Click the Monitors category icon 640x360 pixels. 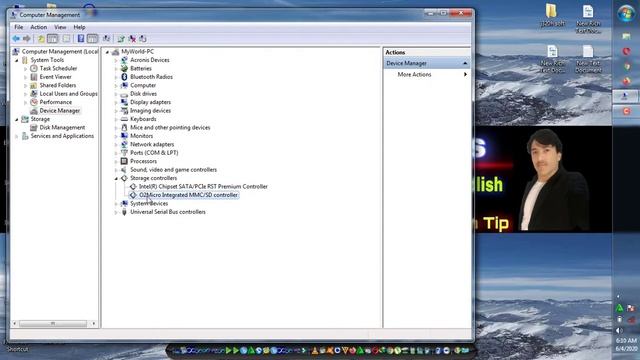(x=124, y=136)
